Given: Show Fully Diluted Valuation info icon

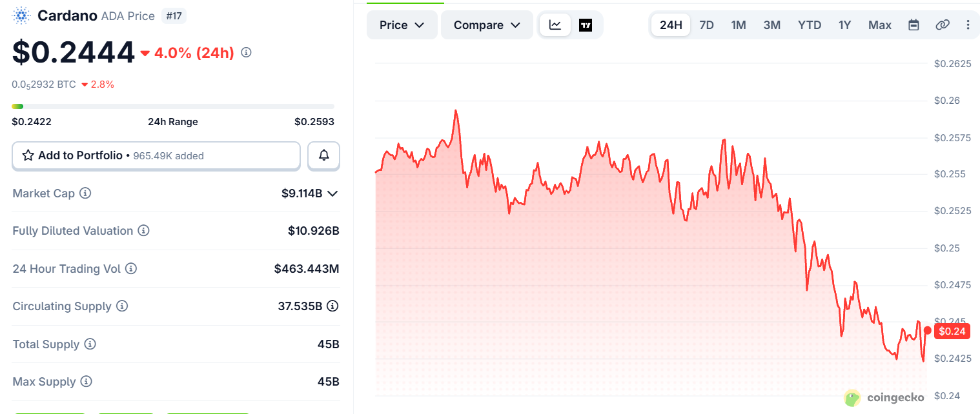Looking at the screenshot, I should click(x=144, y=231).
